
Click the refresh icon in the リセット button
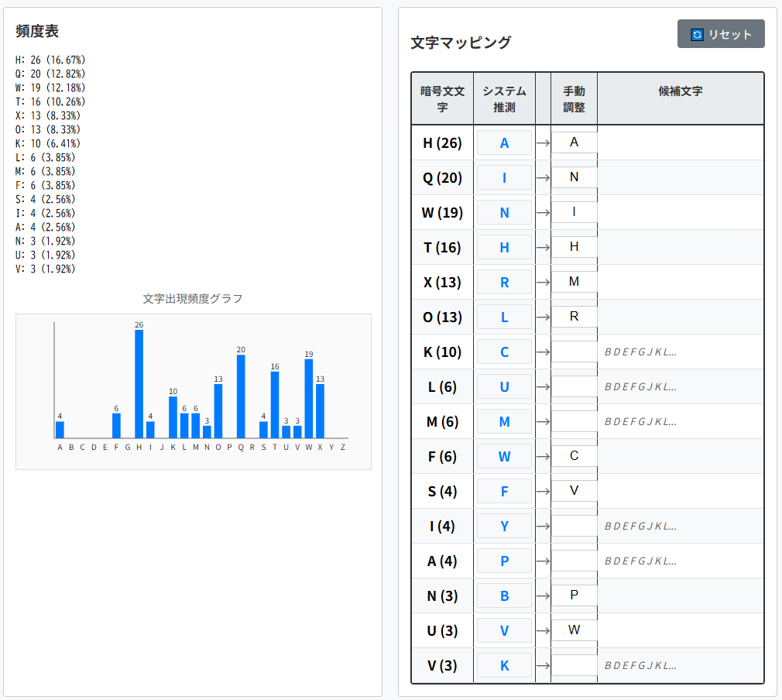697,34
